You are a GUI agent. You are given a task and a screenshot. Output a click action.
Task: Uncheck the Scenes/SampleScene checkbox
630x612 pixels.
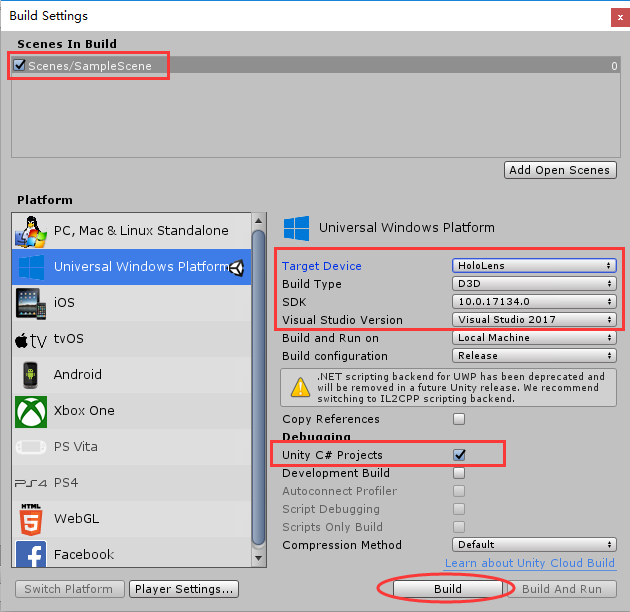click(19, 65)
